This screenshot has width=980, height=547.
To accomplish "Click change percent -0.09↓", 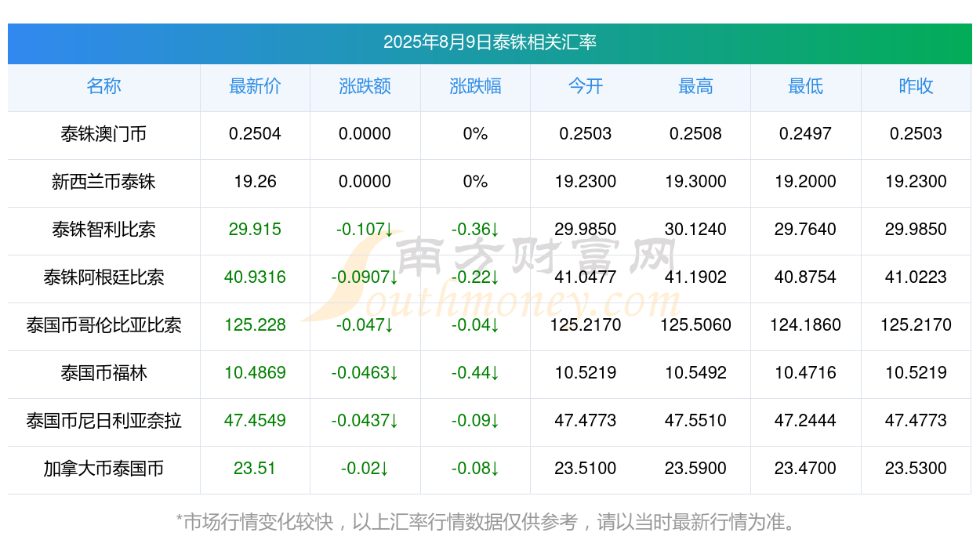I will click(x=475, y=421).
